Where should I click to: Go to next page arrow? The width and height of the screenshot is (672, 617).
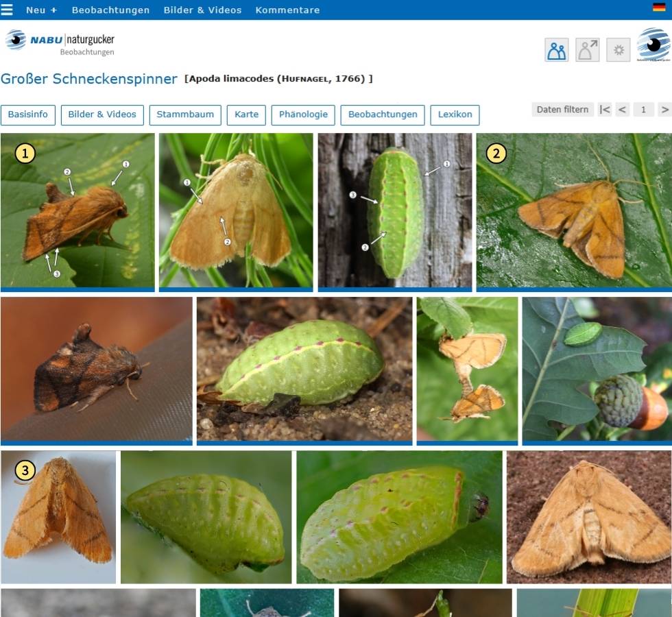click(x=664, y=110)
